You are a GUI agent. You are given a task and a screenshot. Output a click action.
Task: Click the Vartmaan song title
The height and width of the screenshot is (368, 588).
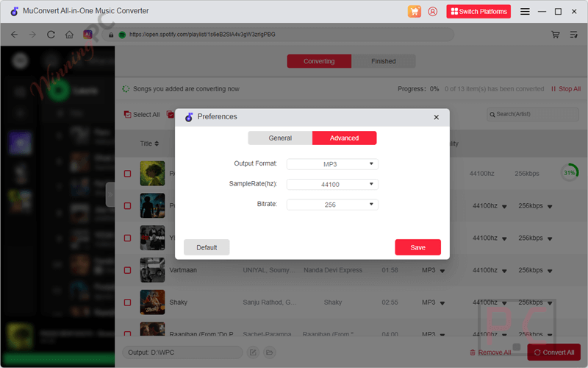click(x=183, y=270)
